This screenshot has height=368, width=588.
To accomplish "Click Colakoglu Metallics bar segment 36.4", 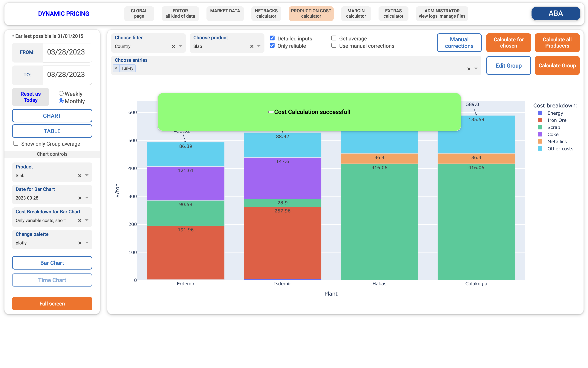I will coord(476,158).
